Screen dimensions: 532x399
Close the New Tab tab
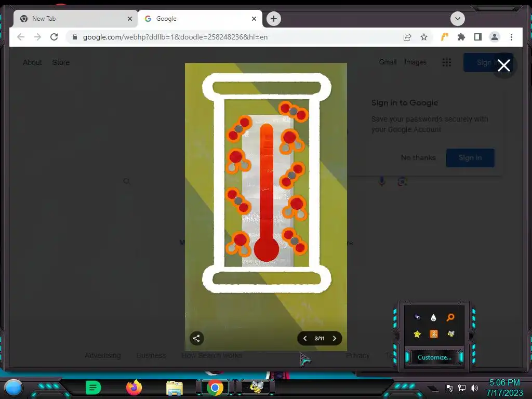pyautogui.click(x=129, y=19)
